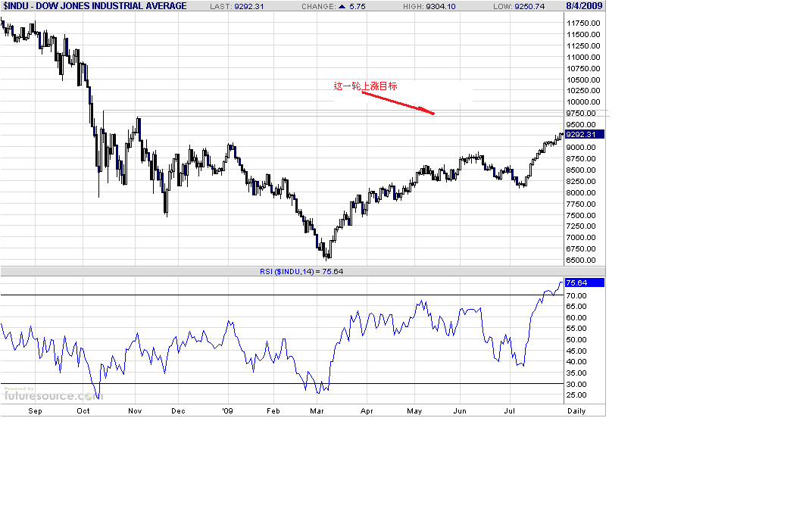Click the up-arrow change indicator

coord(342,7)
